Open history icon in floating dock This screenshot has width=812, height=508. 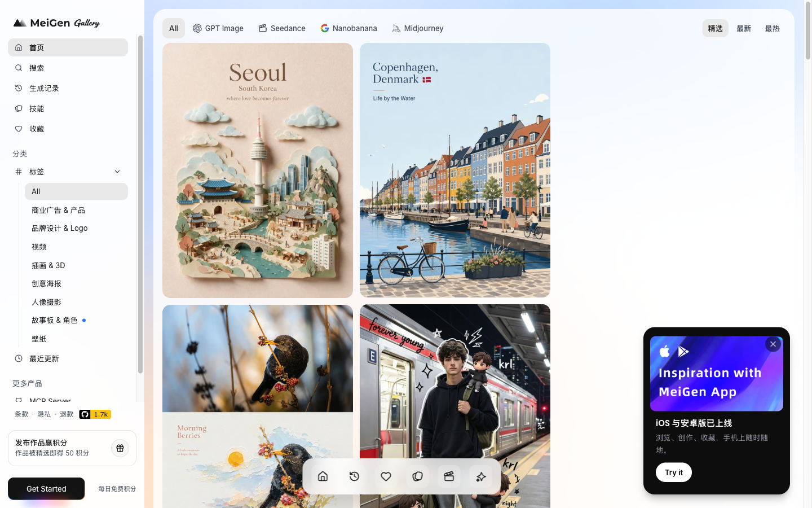[x=355, y=476]
